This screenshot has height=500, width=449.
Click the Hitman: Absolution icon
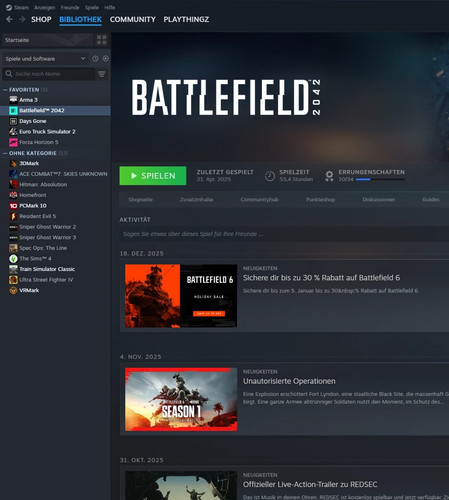[x=13, y=184]
